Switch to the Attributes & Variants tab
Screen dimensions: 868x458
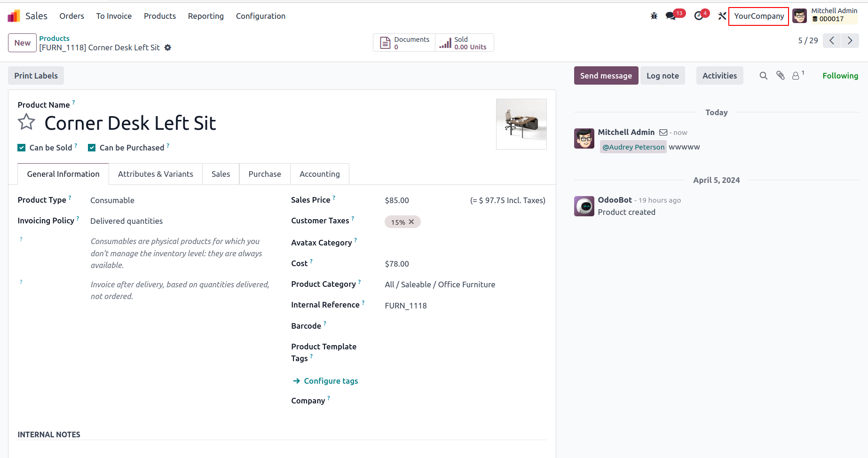156,174
